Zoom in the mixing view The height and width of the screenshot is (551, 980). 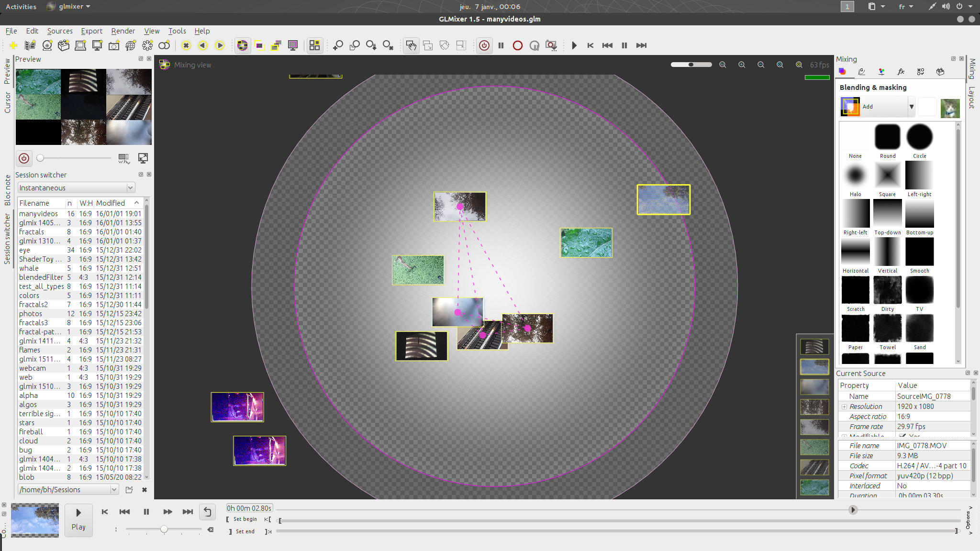coord(742,65)
